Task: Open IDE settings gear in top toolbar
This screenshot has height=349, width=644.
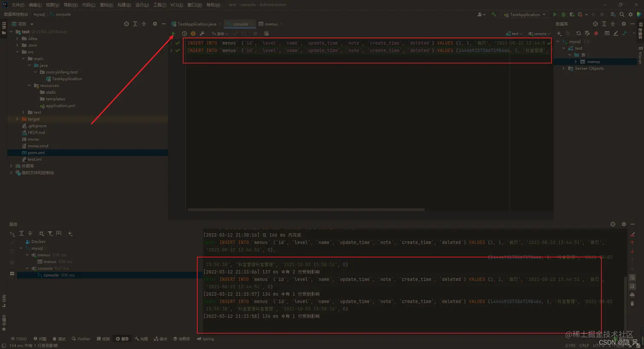Action: 631,14
